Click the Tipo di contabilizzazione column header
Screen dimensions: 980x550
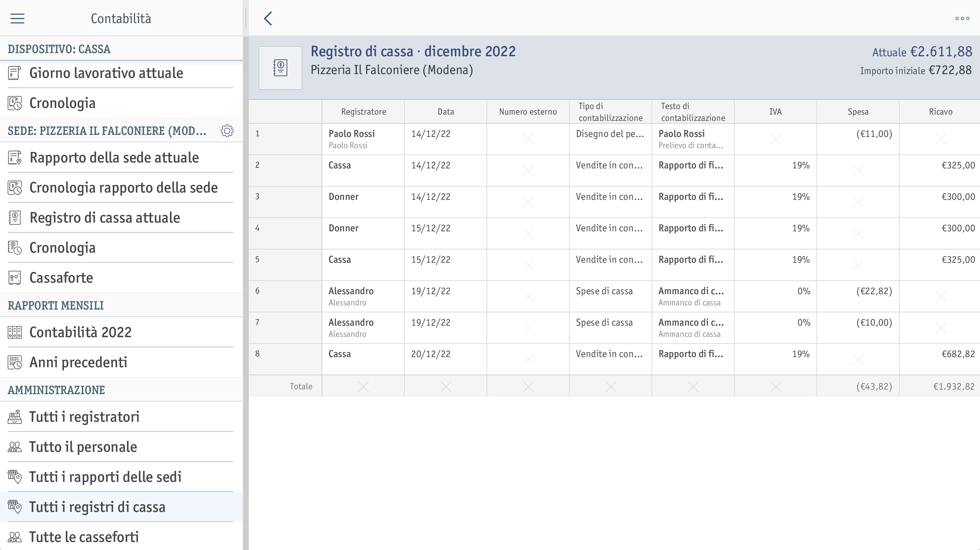tap(610, 112)
